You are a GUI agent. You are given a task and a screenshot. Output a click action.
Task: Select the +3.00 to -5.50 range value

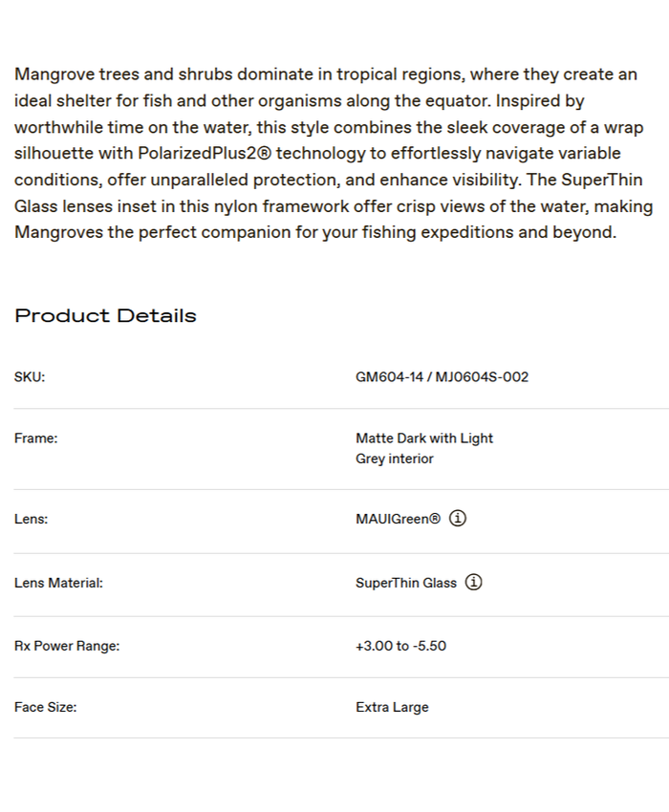(400, 646)
